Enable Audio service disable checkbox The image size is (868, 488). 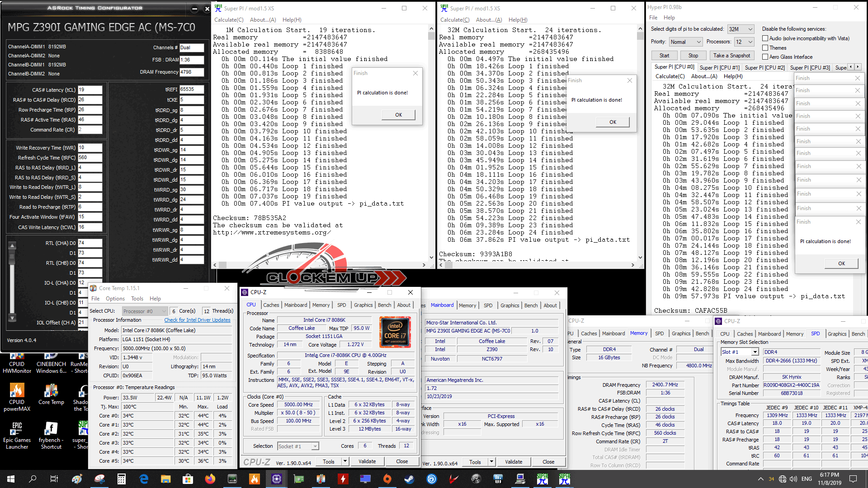(x=765, y=38)
